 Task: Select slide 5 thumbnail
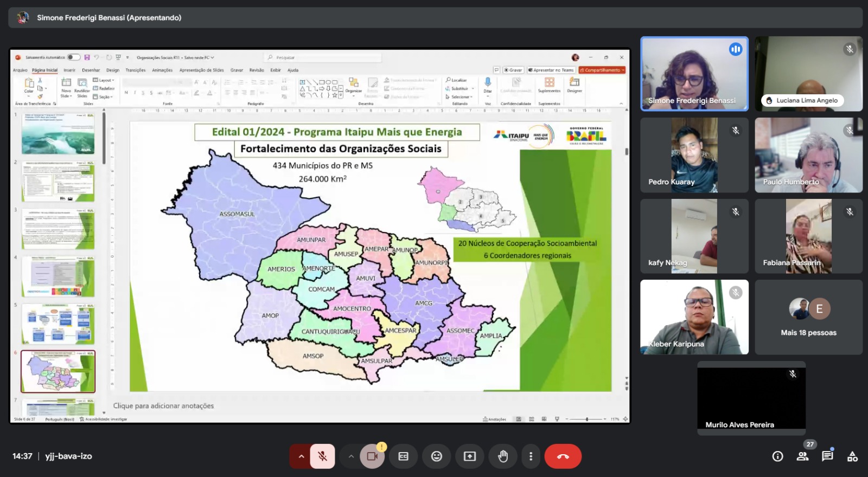[x=58, y=324]
